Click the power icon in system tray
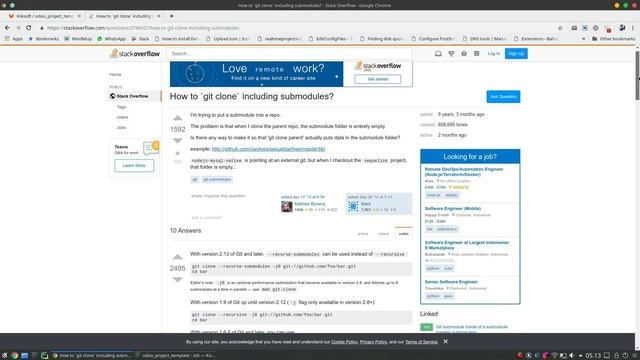The image size is (640, 360). coord(625,356)
